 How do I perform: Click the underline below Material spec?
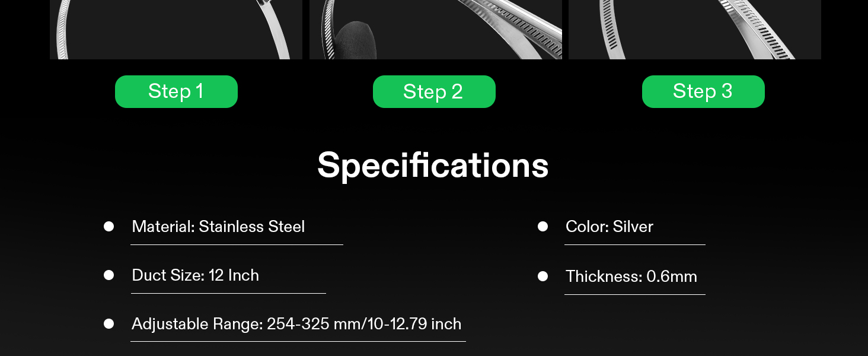(237, 244)
